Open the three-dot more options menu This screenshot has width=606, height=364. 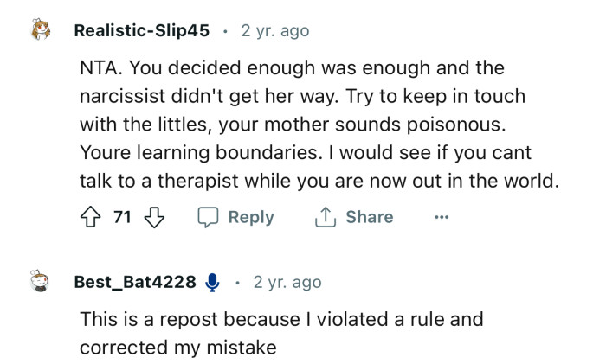click(442, 218)
